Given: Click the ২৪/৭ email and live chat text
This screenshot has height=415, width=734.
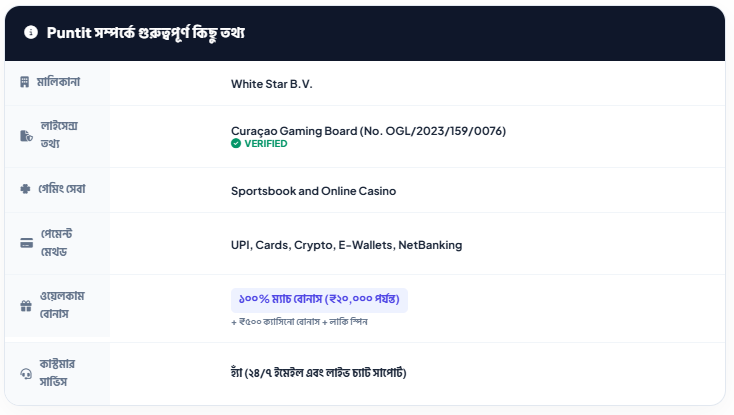Looking at the screenshot, I should (318, 373).
